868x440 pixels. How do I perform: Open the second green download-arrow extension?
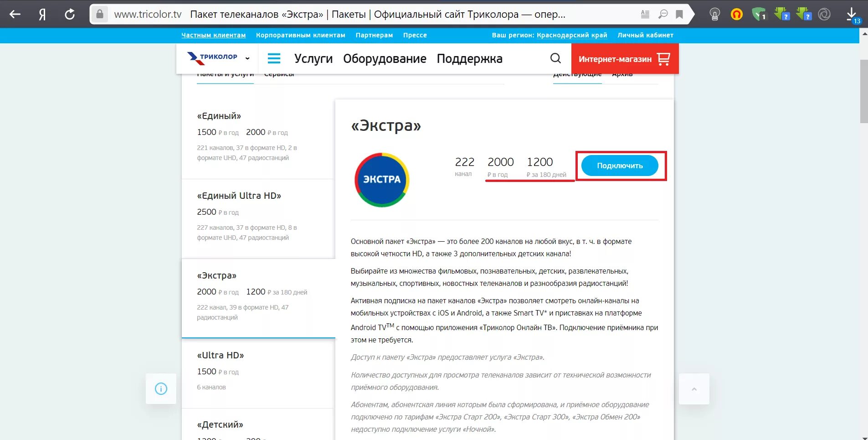(x=804, y=14)
